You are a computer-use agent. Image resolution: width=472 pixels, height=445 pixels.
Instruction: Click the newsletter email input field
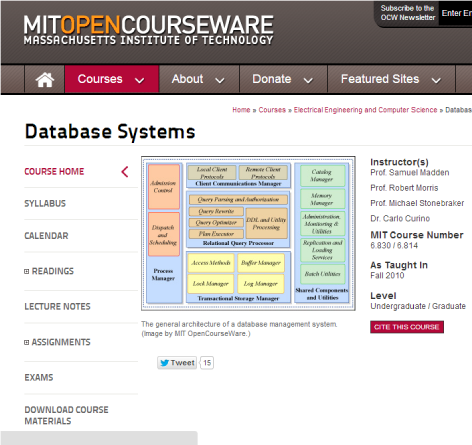click(x=455, y=13)
